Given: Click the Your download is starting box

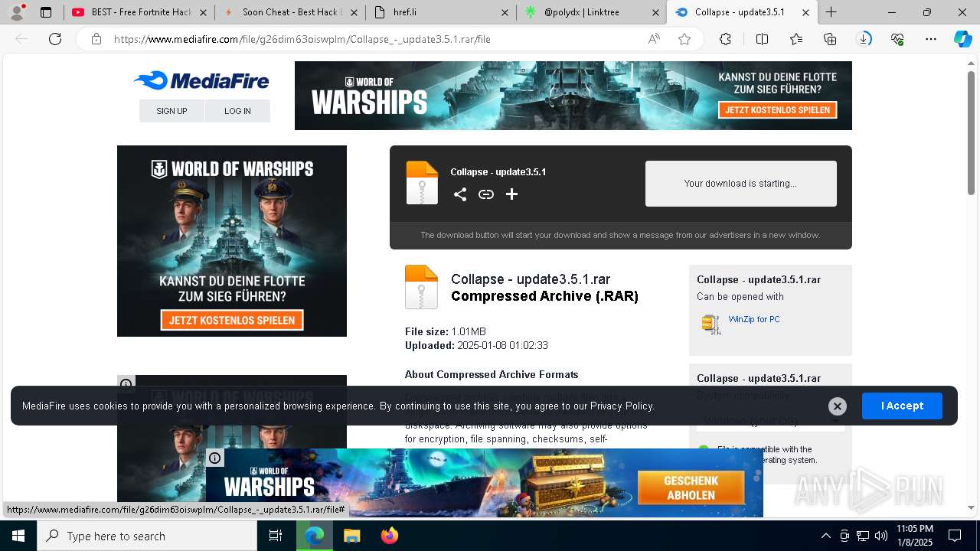Looking at the screenshot, I should (740, 184).
